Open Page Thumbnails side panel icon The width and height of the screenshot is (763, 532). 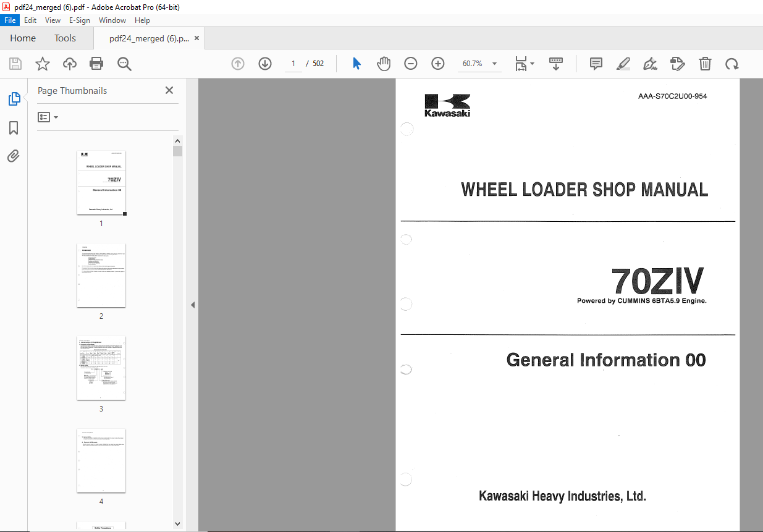coord(14,98)
